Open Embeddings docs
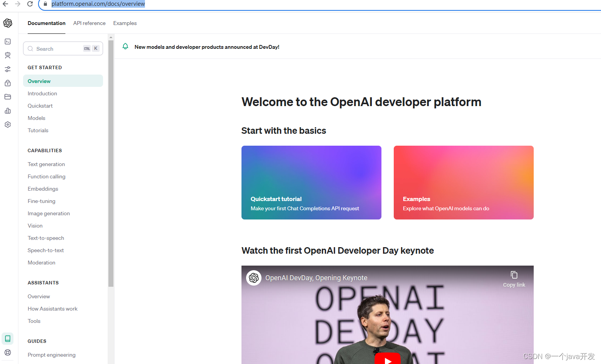Screen dimensions: 601x364 coord(43,189)
